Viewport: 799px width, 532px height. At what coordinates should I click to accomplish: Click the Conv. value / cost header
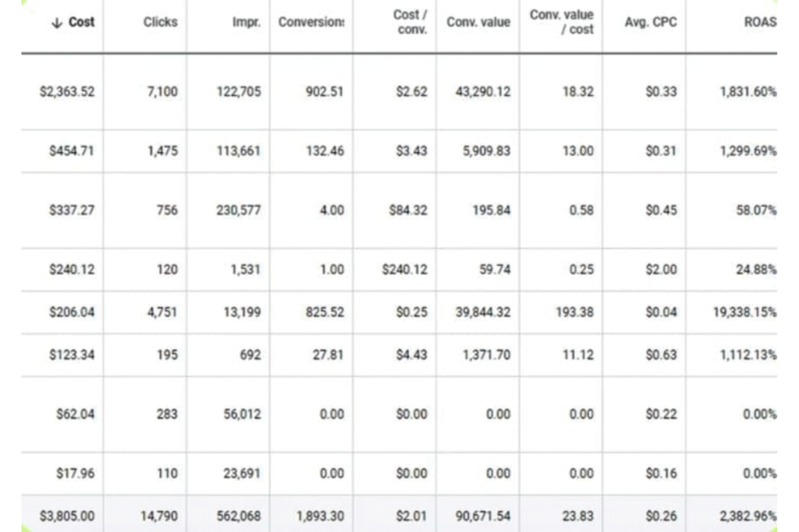pyautogui.click(x=562, y=22)
